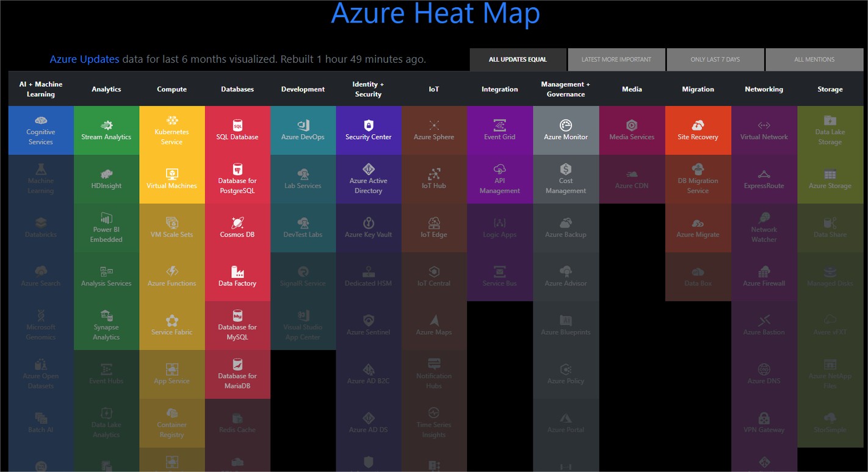The image size is (868, 472).
Task: Open the Kubernetes Service icon
Action: click(172, 120)
